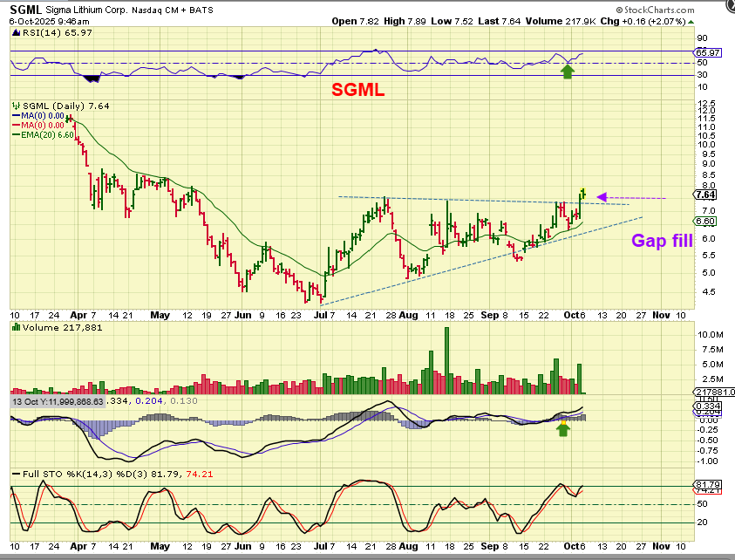Click the 7.64 last-price axis tag

tap(705, 195)
